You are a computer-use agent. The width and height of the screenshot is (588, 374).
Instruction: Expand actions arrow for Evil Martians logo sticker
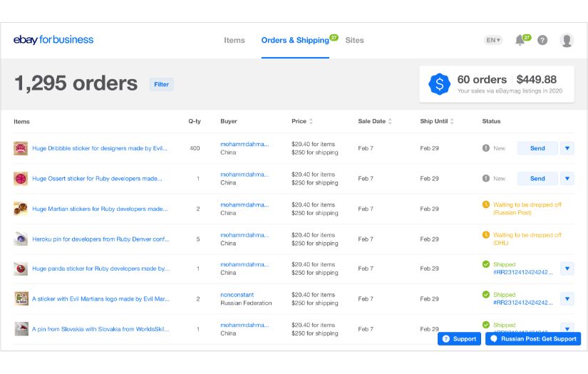567,298
